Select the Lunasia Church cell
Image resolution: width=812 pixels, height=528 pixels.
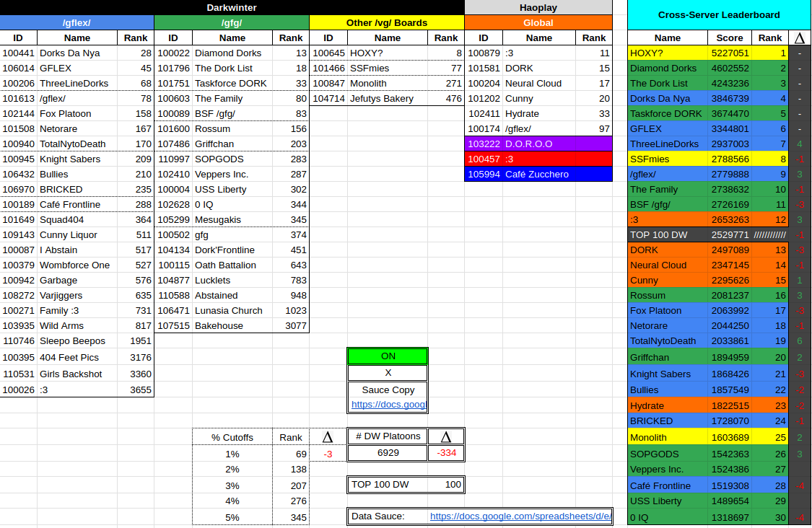tap(232, 311)
